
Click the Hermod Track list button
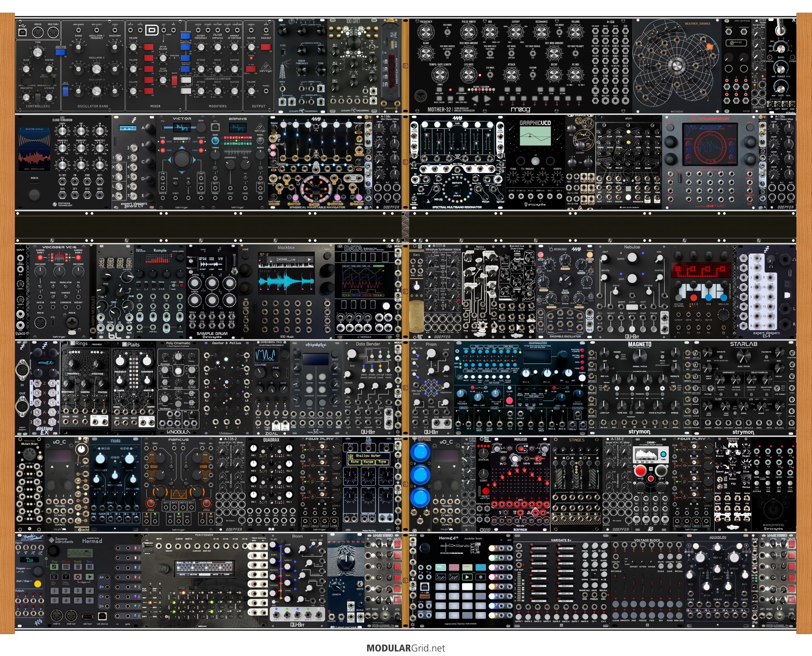point(78,567)
